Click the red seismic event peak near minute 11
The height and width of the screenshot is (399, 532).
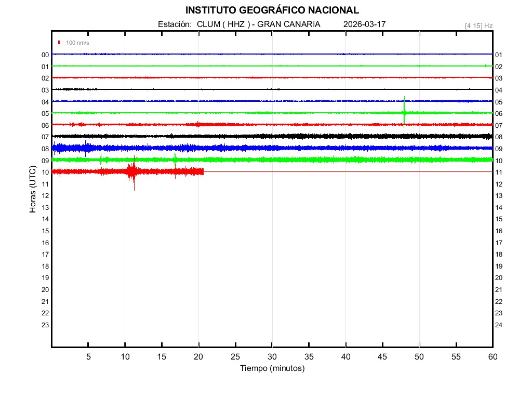click(x=134, y=171)
